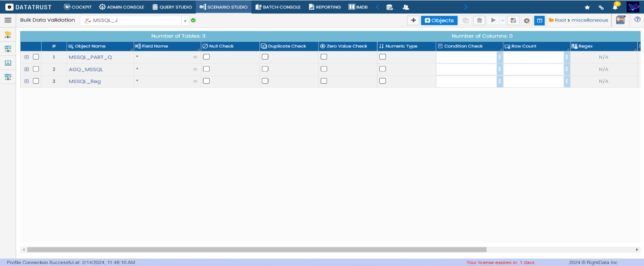
Task: Switch to the Query Studio tab
Action: tap(172, 7)
